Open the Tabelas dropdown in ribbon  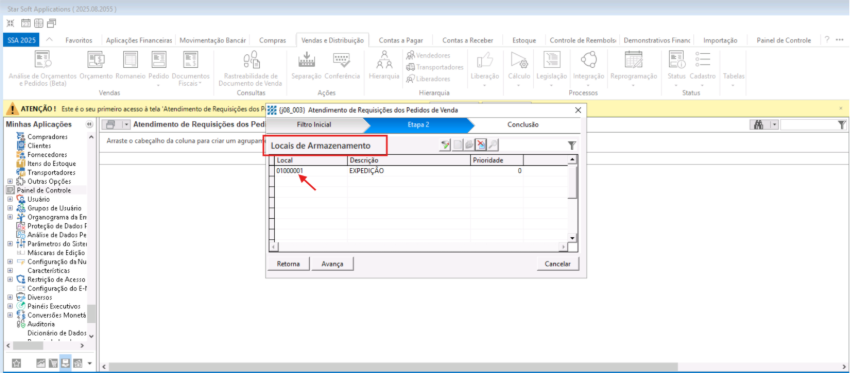(733, 79)
